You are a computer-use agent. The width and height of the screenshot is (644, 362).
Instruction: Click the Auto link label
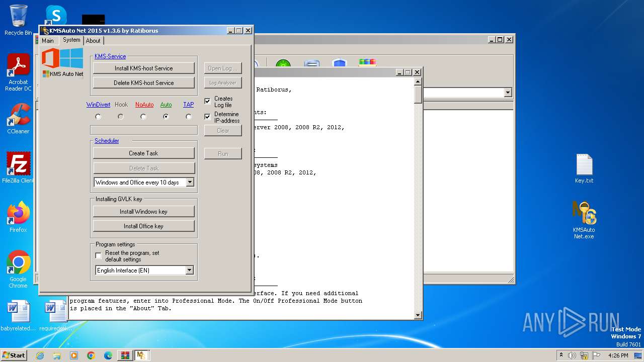[x=166, y=105]
